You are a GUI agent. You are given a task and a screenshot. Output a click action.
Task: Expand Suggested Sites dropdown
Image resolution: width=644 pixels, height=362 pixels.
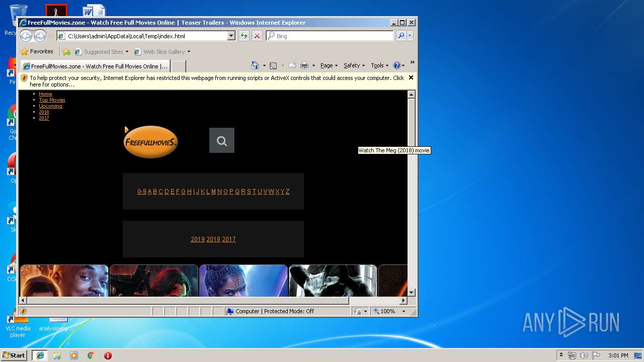127,52
